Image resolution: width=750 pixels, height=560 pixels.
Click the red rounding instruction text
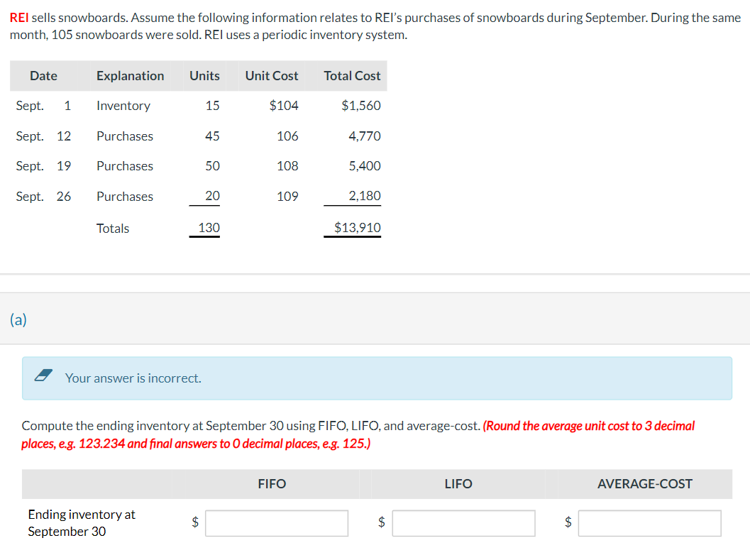pyautogui.click(x=358, y=434)
